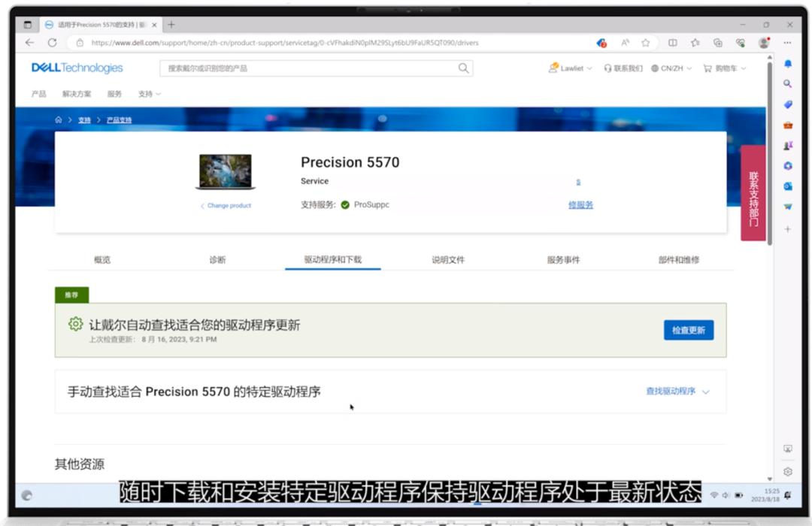812x526 pixels.
Task: Click inside the browser address bar
Action: 301,43
